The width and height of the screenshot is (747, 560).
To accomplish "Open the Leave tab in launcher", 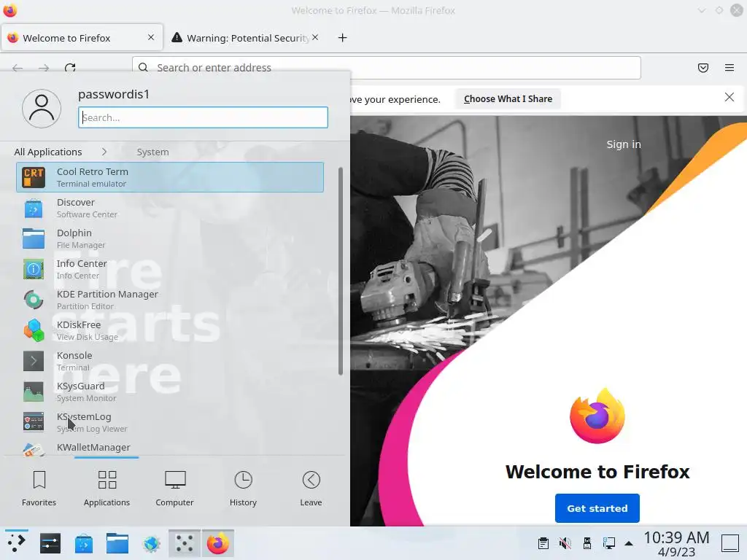I will pyautogui.click(x=311, y=489).
